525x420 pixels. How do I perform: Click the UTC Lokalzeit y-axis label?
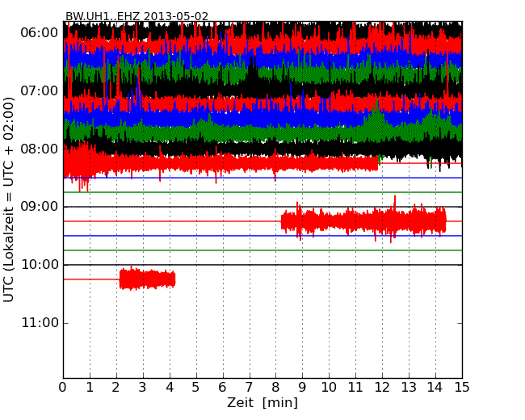[10, 199]
